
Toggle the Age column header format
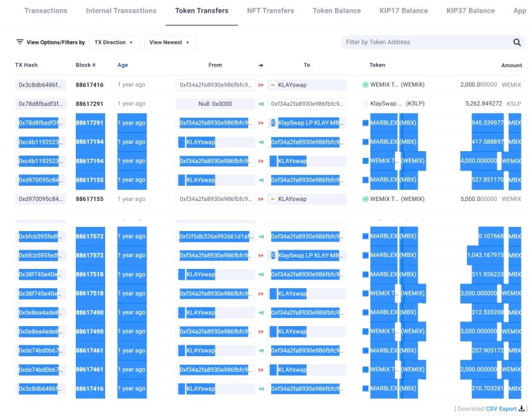[123, 65]
